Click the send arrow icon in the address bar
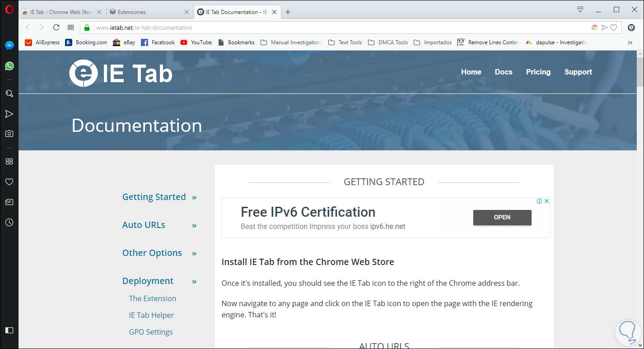Screen dimensions: 644x349 pyautogui.click(x=604, y=28)
